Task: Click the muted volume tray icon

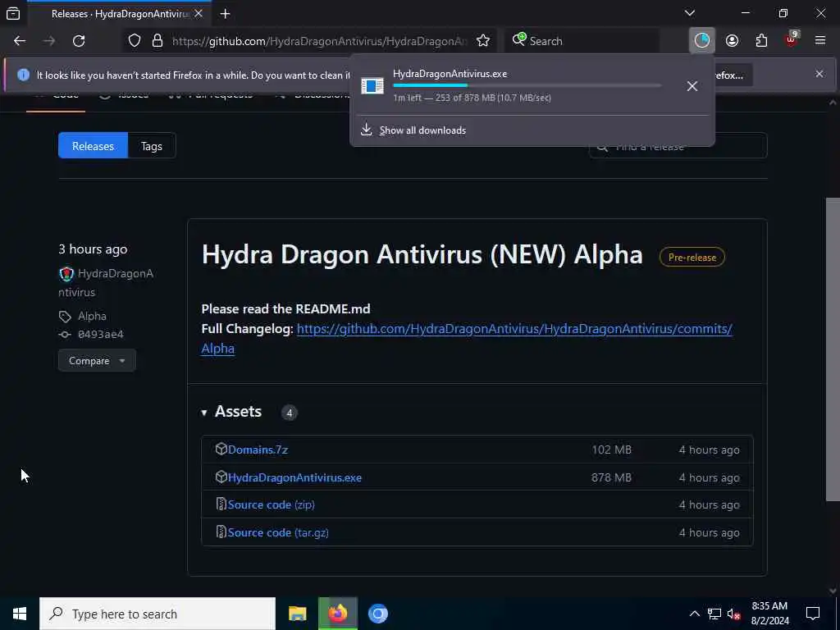Action: click(x=733, y=614)
